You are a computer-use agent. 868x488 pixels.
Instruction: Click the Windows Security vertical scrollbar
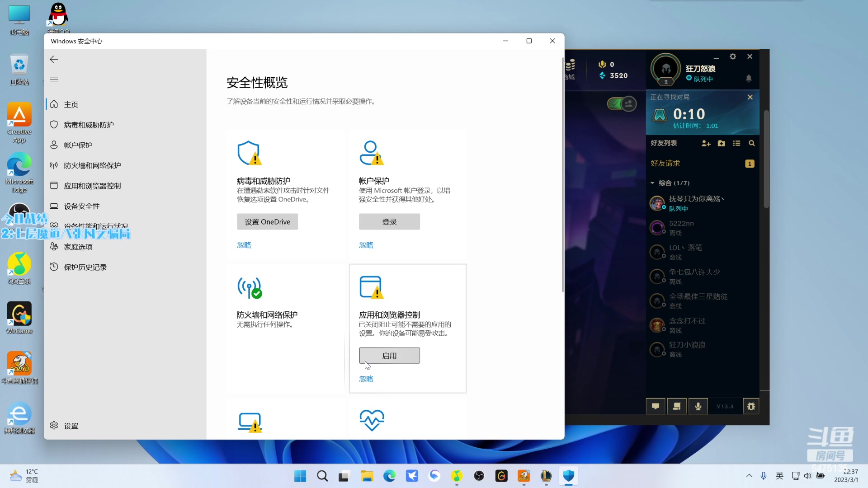tap(562, 176)
